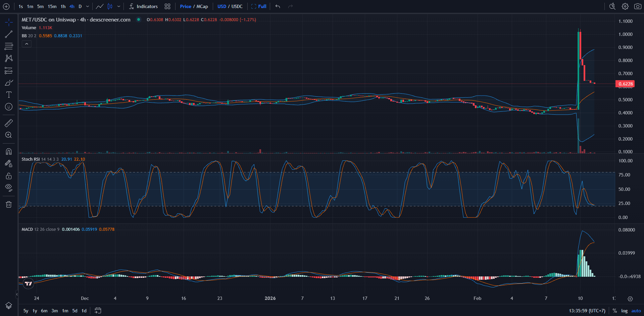This screenshot has width=644, height=316.
Task: Collapse the indicators legend with the chevron arrow
Action: (x=27, y=44)
